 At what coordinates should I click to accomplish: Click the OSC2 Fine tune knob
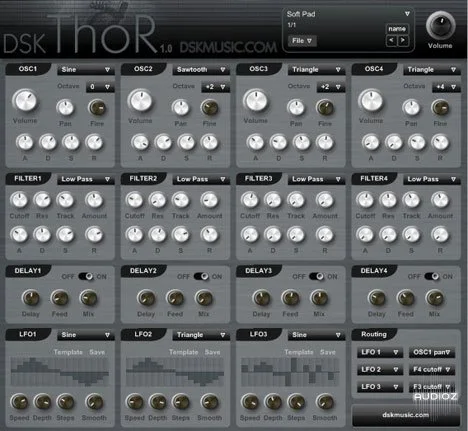point(209,108)
